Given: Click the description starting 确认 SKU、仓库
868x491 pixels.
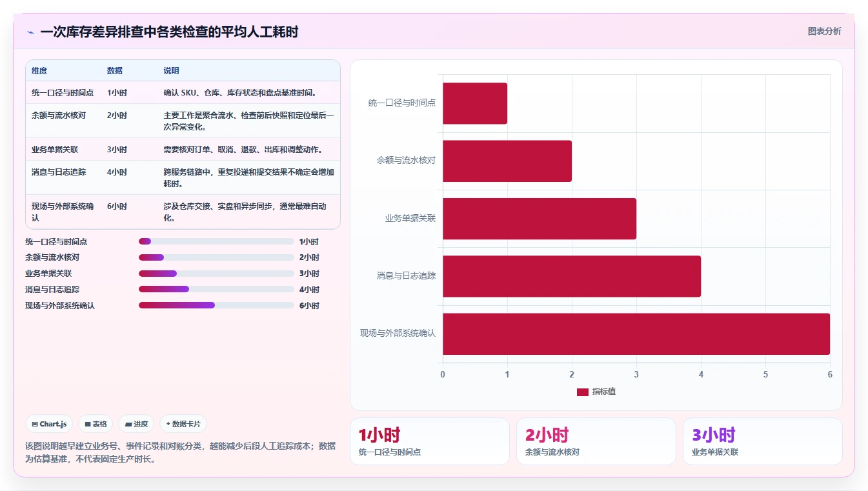Looking at the screenshot, I should [240, 93].
